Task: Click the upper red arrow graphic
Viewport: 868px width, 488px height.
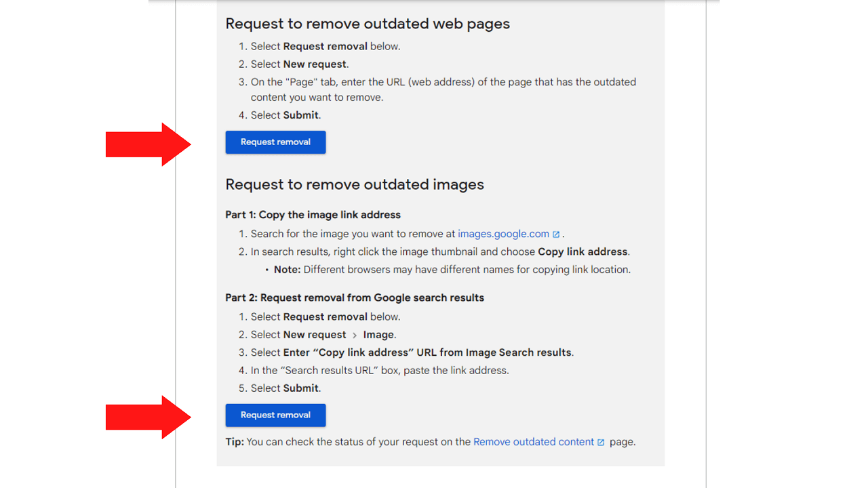Action: pyautogui.click(x=146, y=143)
